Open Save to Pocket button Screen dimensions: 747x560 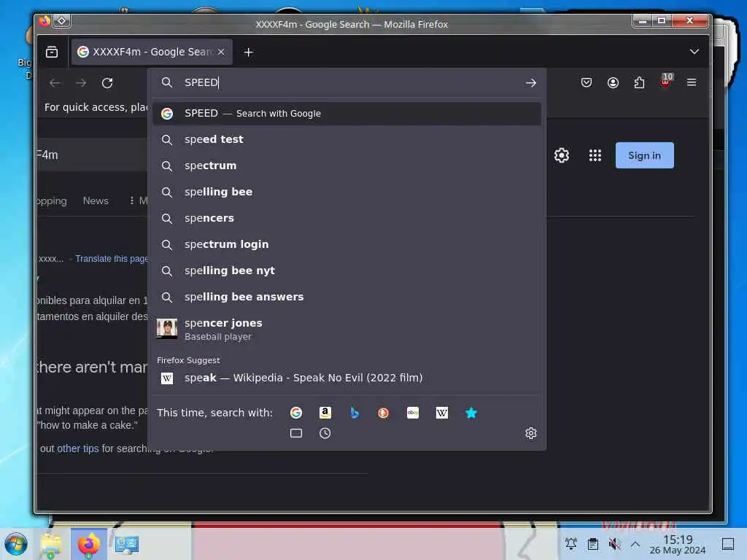[x=587, y=83]
